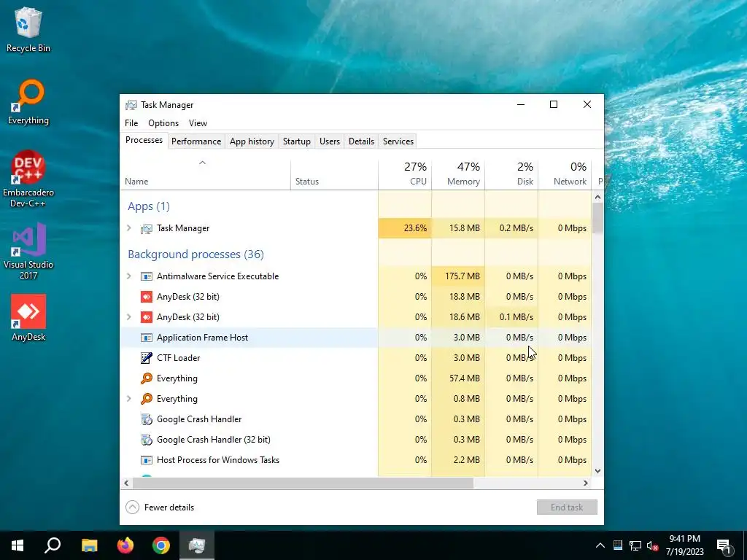The width and height of the screenshot is (747, 560).
Task: Expand Antimalware Service Executable process
Action: 128,276
